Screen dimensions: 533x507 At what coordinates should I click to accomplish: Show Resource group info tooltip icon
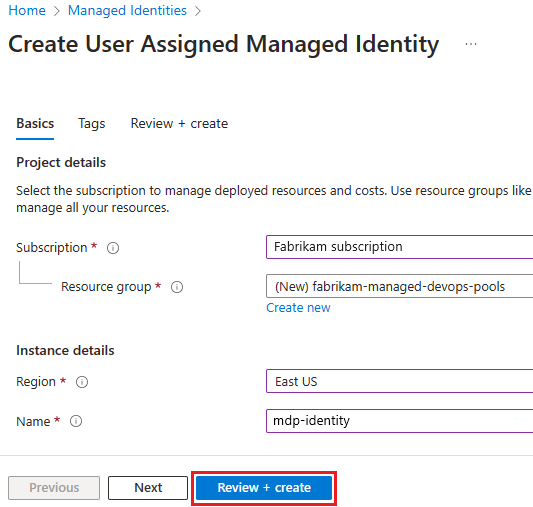177,287
